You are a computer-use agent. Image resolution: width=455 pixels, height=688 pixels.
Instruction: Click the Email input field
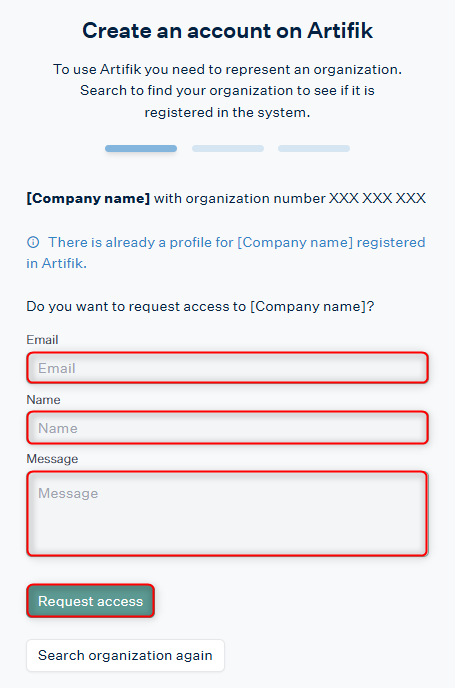(x=227, y=368)
